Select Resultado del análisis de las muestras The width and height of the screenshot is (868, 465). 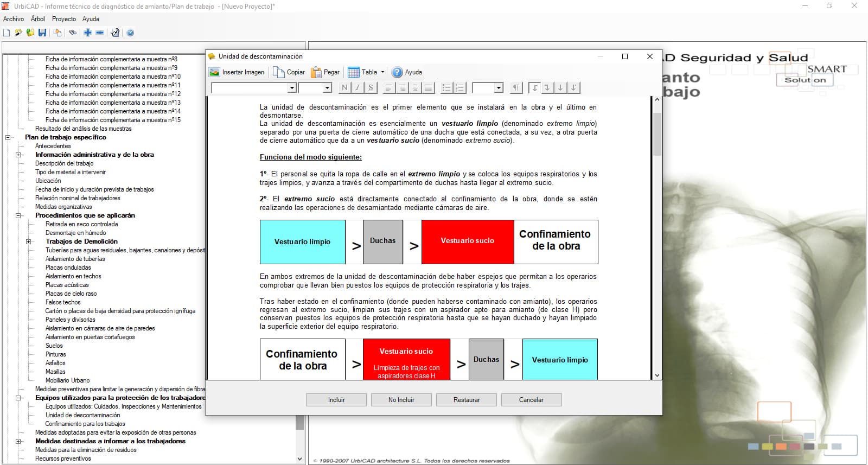pos(83,129)
